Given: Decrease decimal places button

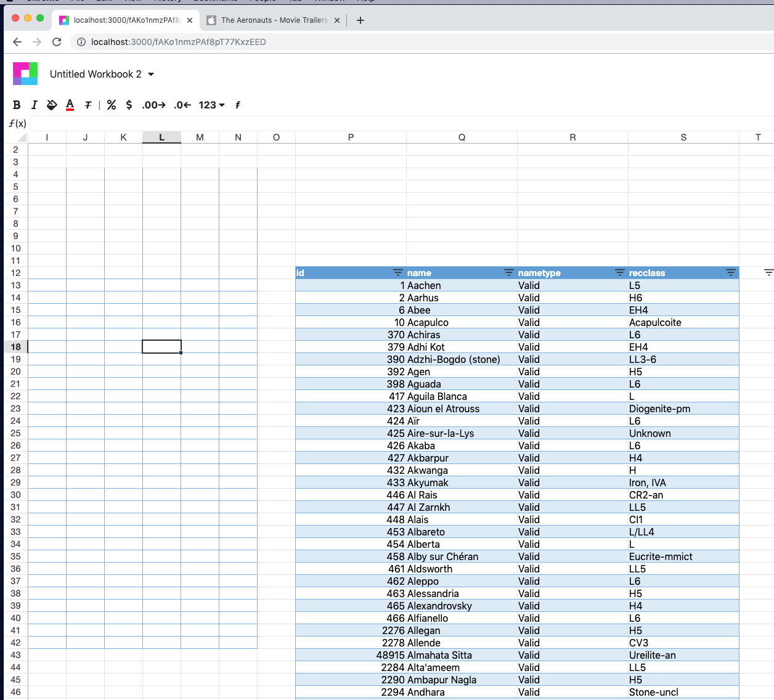Looking at the screenshot, I should point(182,105).
